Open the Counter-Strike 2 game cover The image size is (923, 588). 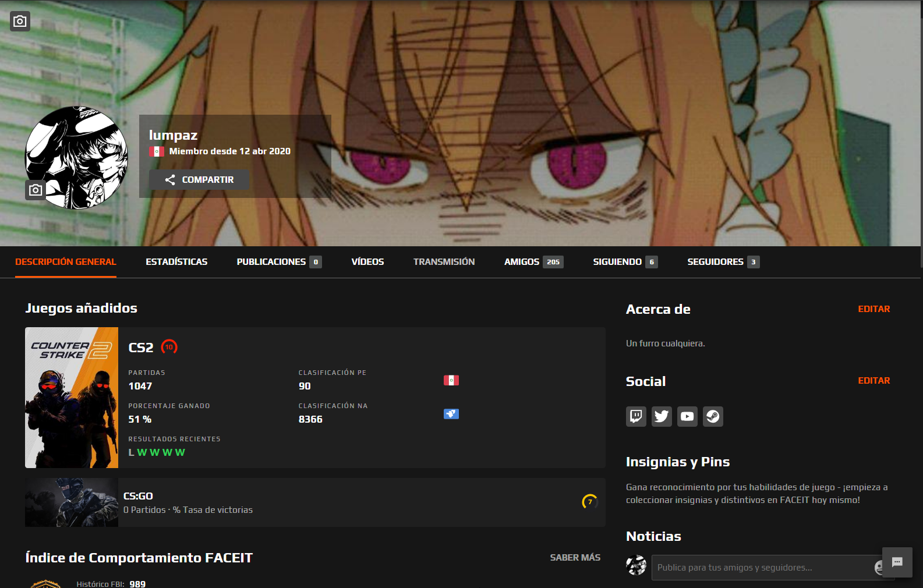72,398
